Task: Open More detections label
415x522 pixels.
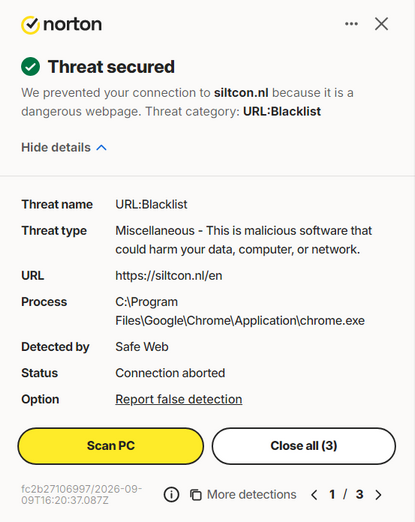Action: tap(252, 495)
